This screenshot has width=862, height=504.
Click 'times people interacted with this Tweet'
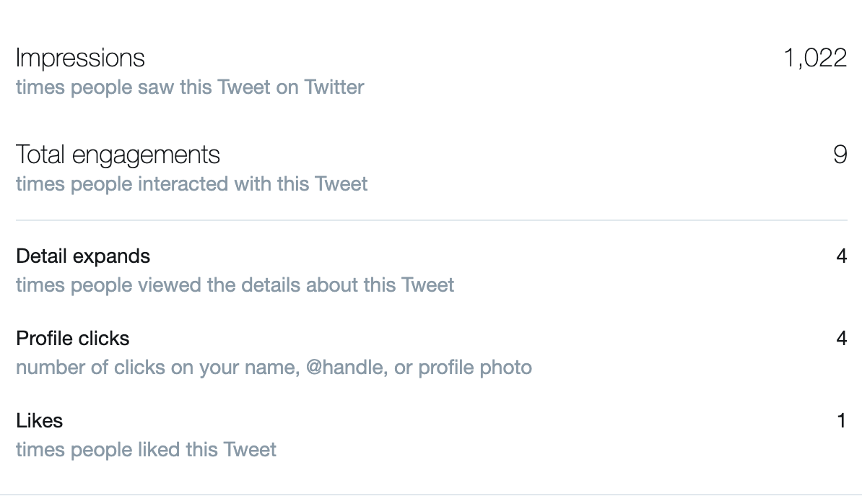coord(191,184)
